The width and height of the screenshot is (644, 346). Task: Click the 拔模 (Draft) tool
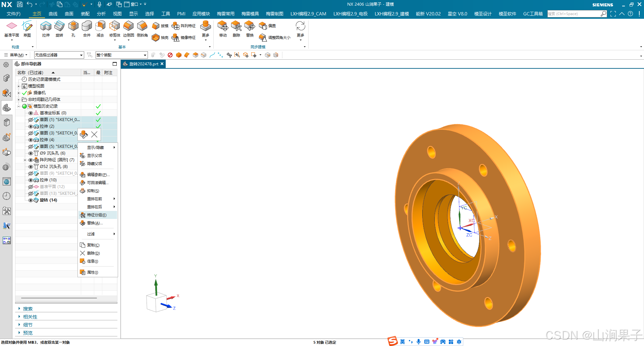[160, 26]
